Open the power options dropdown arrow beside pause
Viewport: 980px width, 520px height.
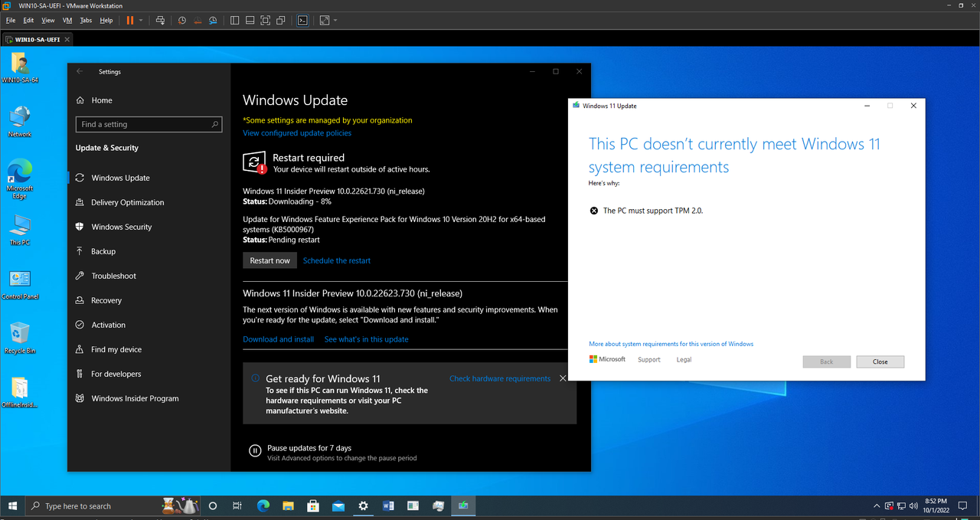click(x=141, y=21)
